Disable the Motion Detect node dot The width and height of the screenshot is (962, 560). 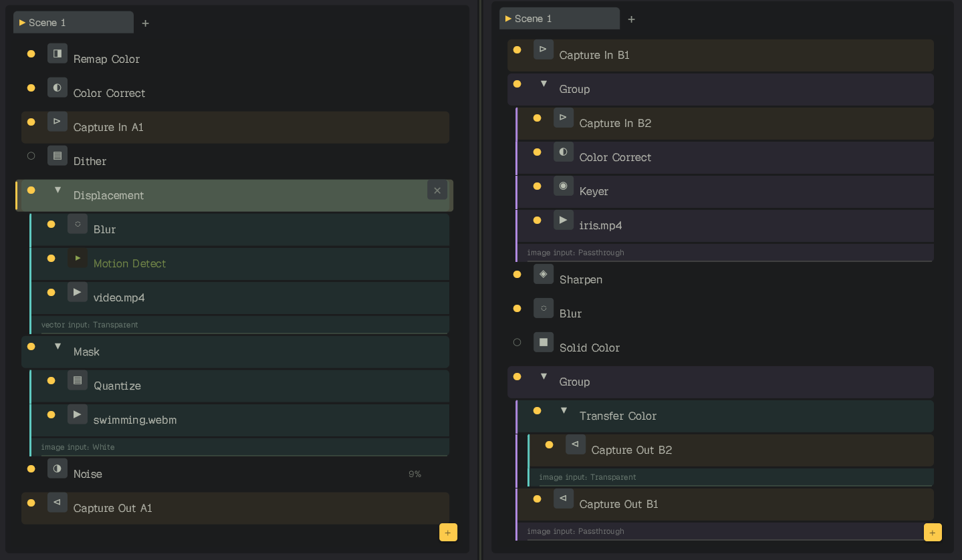51,258
